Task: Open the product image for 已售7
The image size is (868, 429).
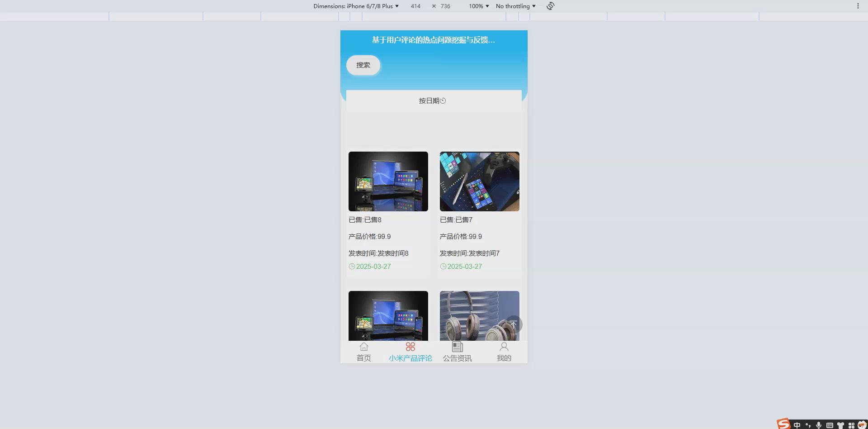Action: coord(480,181)
